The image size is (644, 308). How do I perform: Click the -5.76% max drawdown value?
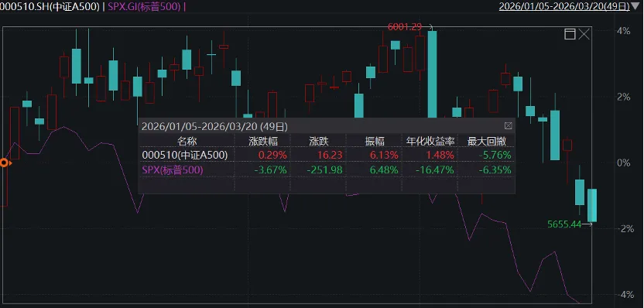pos(495,155)
